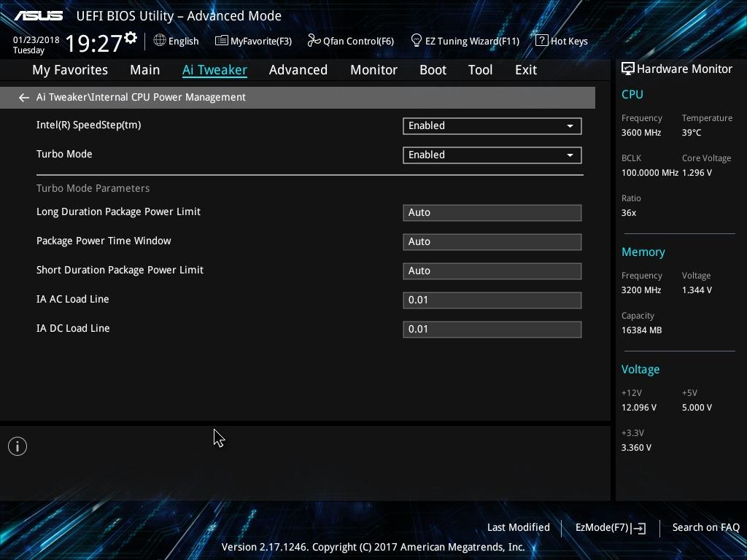Click the Voltage section heading
The height and width of the screenshot is (560, 747).
[x=640, y=370]
